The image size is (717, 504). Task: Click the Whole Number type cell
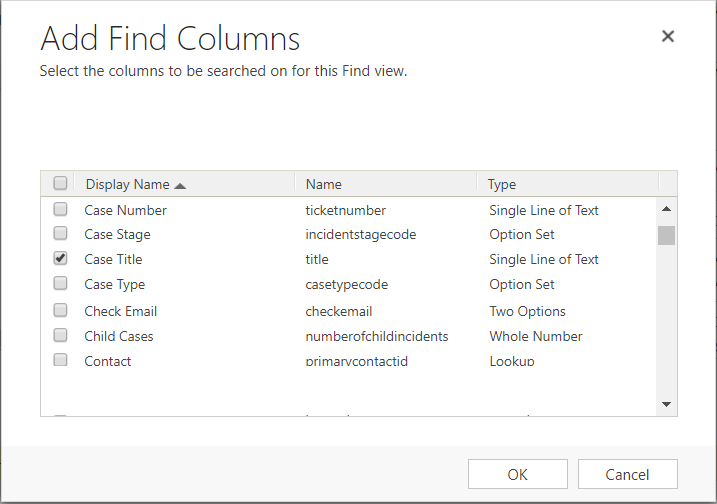coord(536,337)
